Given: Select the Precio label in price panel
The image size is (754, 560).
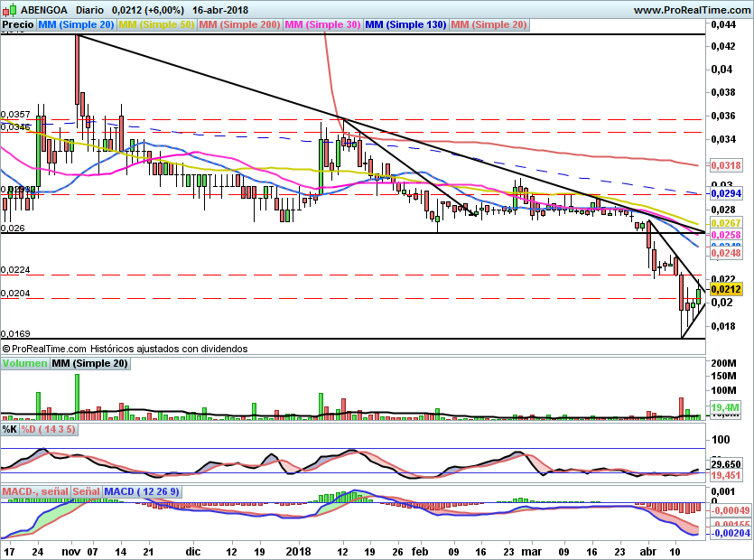Looking at the screenshot, I should (18, 25).
